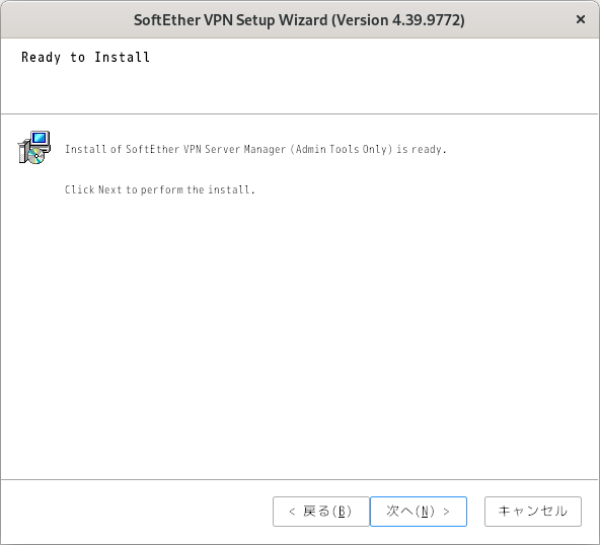This screenshot has width=600, height=545.
Task: Go back with the 戻る(B) button
Action: point(321,511)
